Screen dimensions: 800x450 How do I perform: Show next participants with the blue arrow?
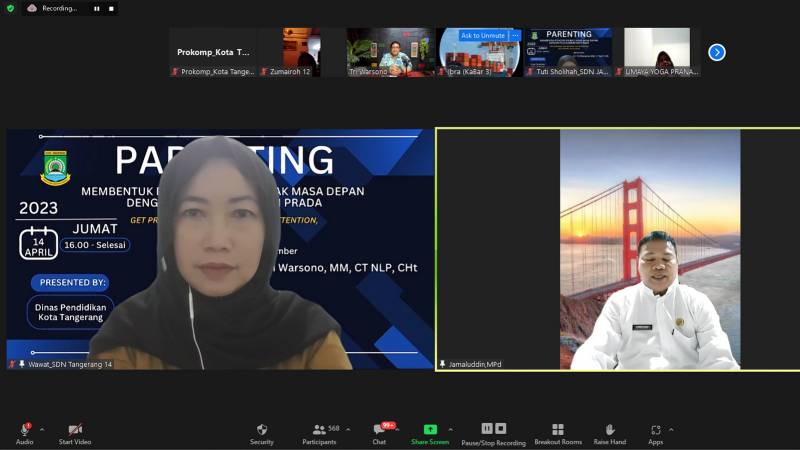pos(717,52)
